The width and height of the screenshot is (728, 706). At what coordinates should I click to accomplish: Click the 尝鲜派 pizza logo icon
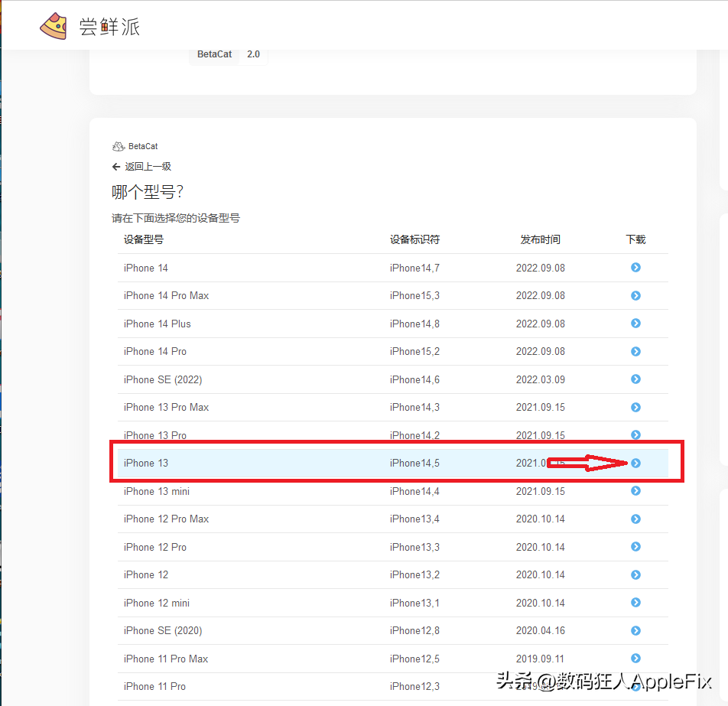(x=53, y=24)
